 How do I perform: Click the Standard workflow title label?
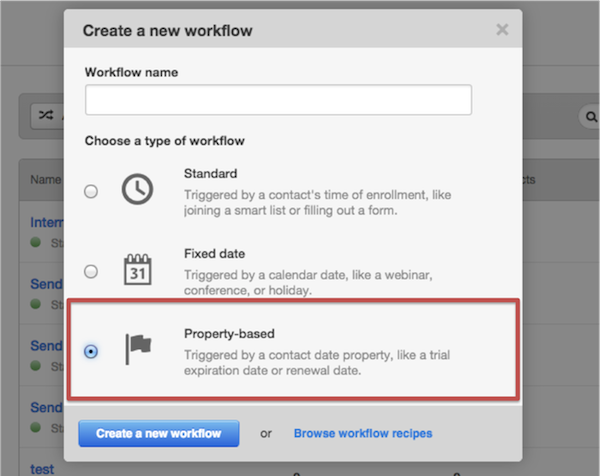coord(210,173)
